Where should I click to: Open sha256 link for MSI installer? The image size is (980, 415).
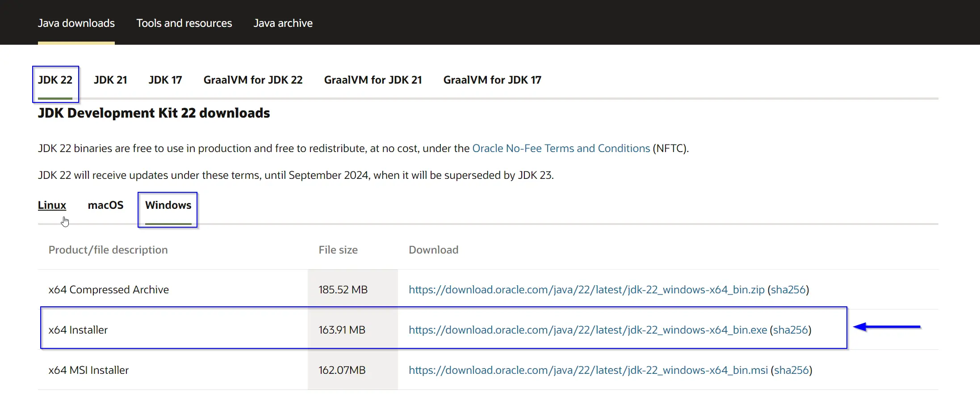792,370
